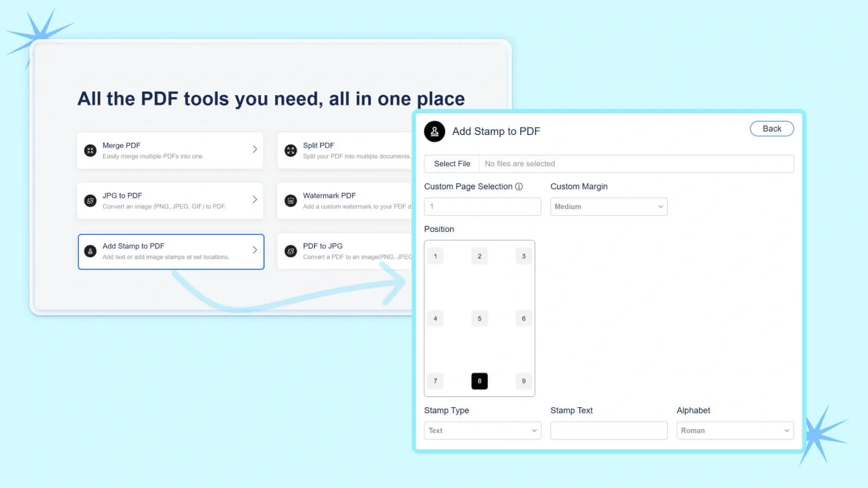The height and width of the screenshot is (488, 868).
Task: Click the Select File button
Action: (452, 164)
